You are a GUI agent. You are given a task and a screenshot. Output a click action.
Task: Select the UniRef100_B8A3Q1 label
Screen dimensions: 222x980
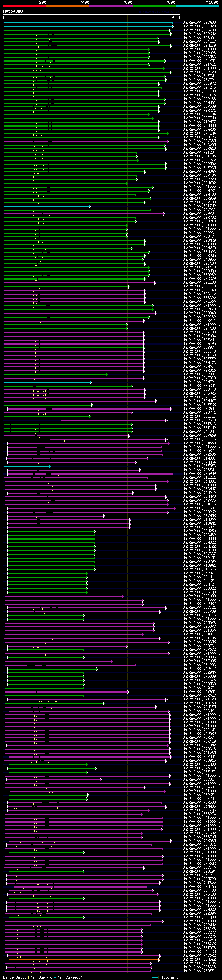tap(199, 386)
